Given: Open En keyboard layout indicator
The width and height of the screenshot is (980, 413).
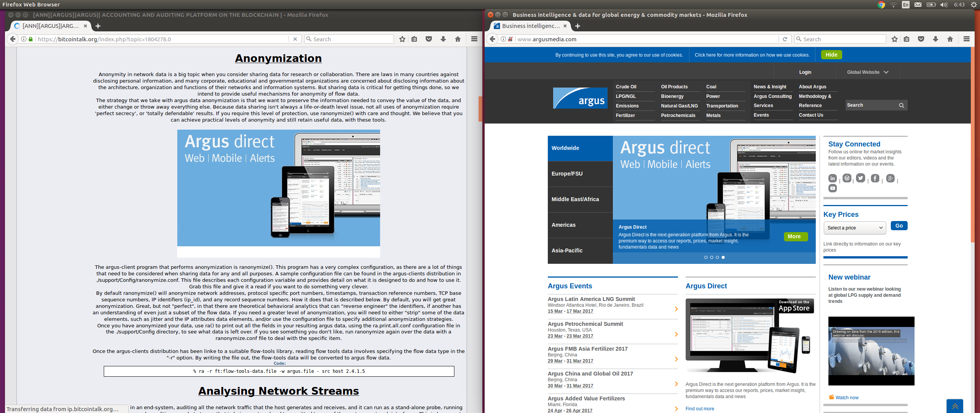Looking at the screenshot, I should 906,5.
